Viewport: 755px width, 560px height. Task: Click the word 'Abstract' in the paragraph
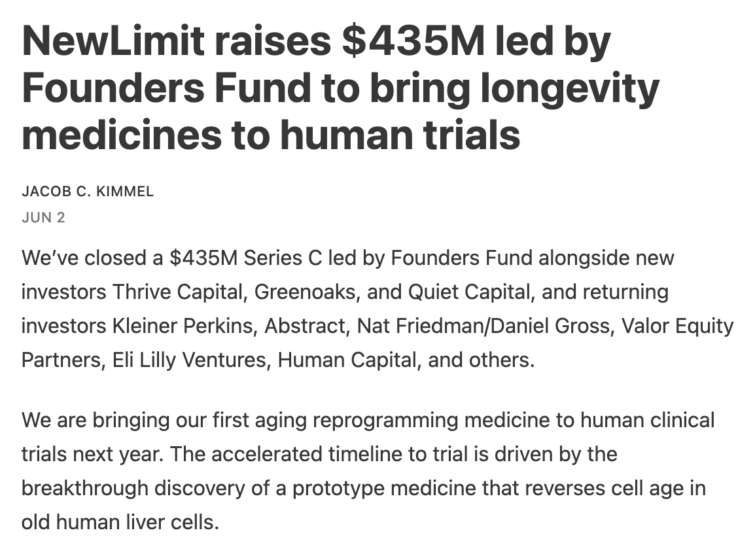click(305, 326)
